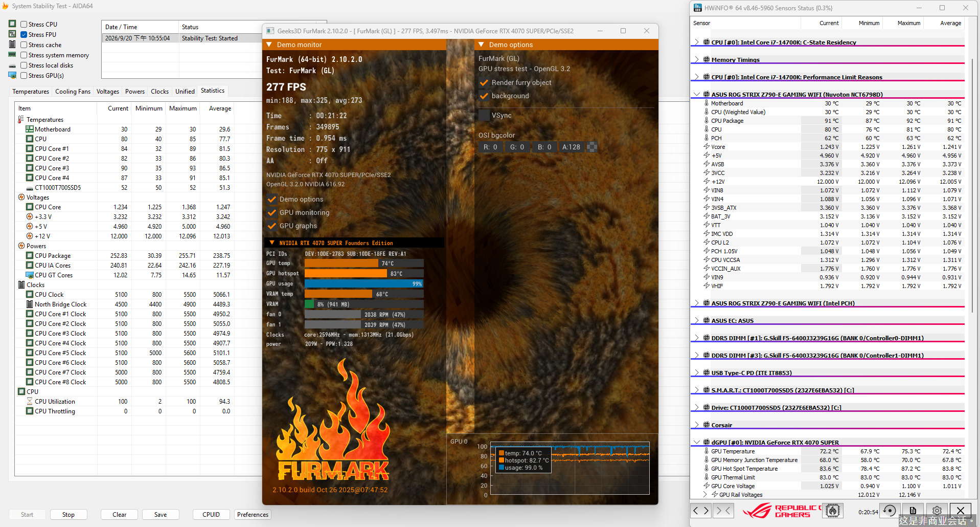Reset HWiNFO sensor min/max clock icon
980x527 pixels.
pos(890,510)
